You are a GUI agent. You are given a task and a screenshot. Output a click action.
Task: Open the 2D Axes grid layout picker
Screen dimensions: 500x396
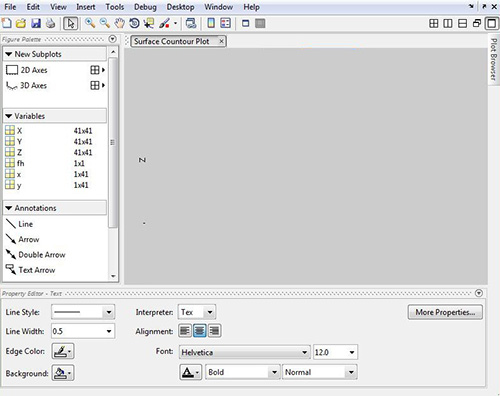pyautogui.click(x=98, y=70)
